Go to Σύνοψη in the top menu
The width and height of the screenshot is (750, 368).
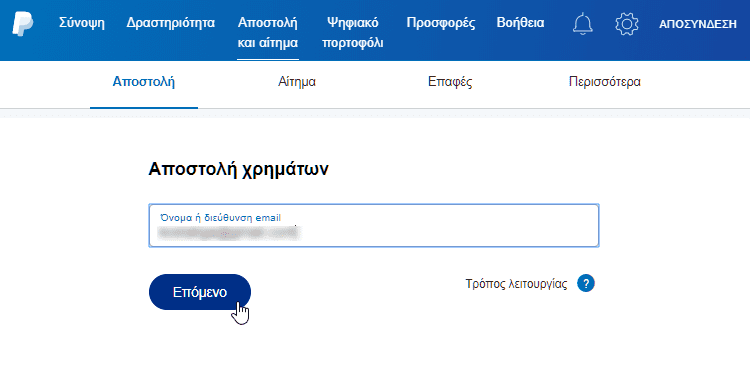(x=82, y=23)
